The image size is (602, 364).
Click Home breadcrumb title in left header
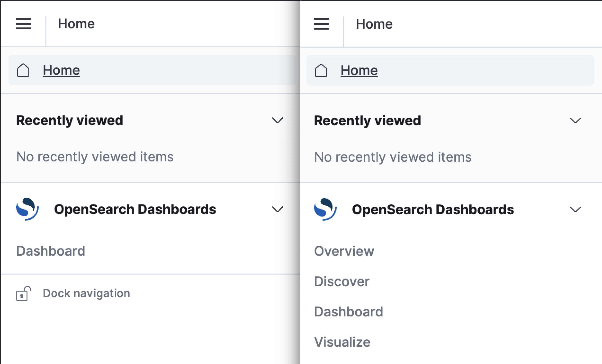pyautogui.click(x=76, y=24)
